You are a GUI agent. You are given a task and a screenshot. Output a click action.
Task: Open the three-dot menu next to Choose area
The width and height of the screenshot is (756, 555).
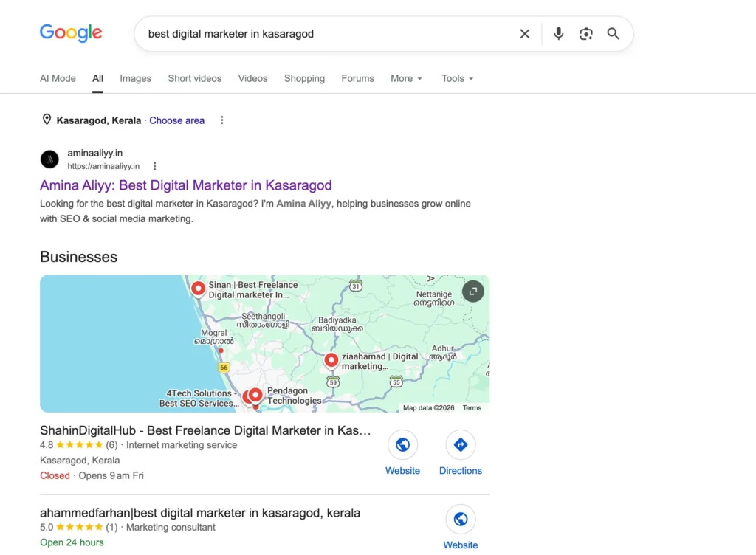[221, 120]
